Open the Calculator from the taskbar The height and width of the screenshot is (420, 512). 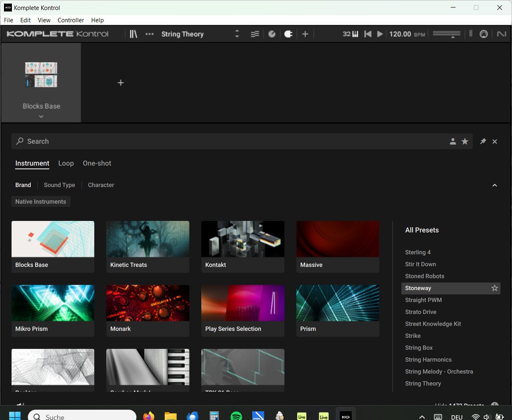[x=214, y=416]
